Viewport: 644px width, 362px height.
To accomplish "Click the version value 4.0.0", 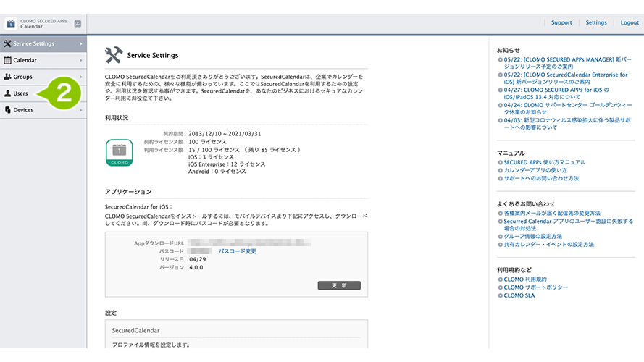I will point(196,267).
